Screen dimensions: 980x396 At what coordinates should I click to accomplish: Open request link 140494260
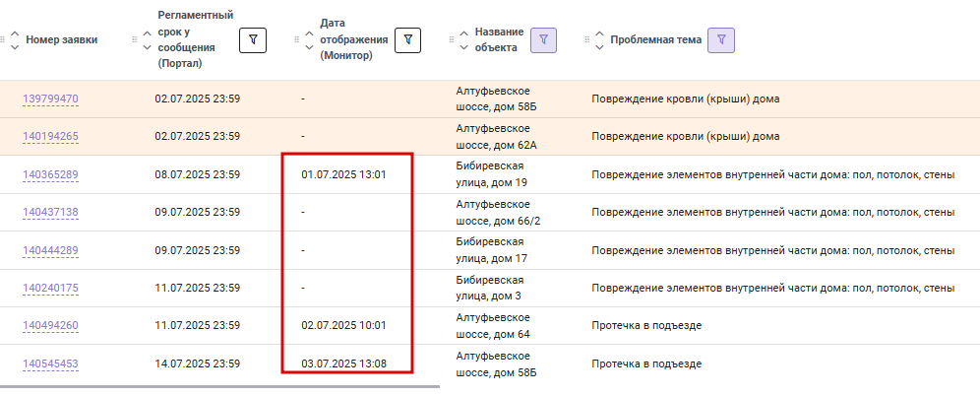click(x=50, y=325)
